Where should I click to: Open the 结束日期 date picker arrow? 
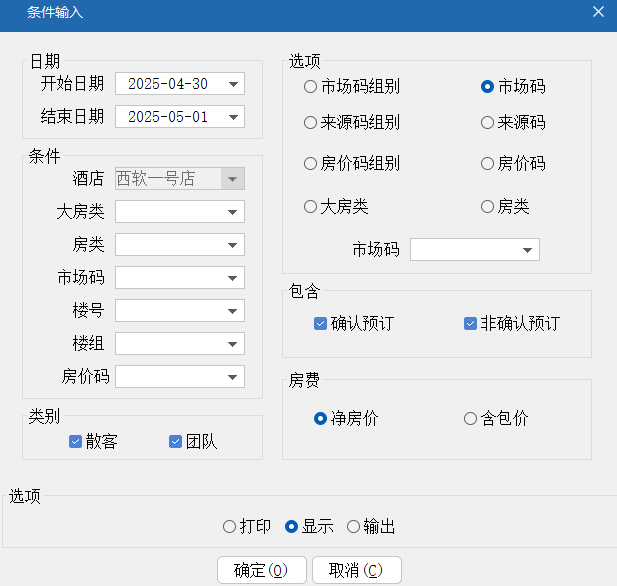(x=233, y=117)
